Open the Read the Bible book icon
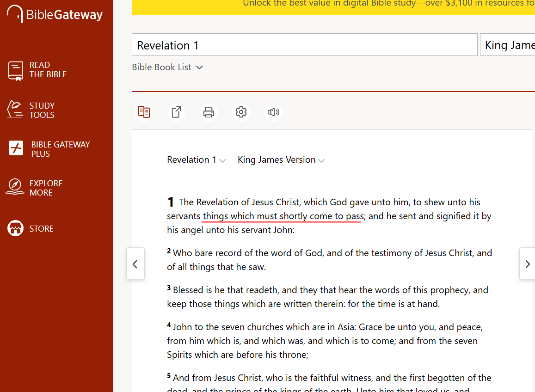The width and height of the screenshot is (535, 392). [x=15, y=71]
